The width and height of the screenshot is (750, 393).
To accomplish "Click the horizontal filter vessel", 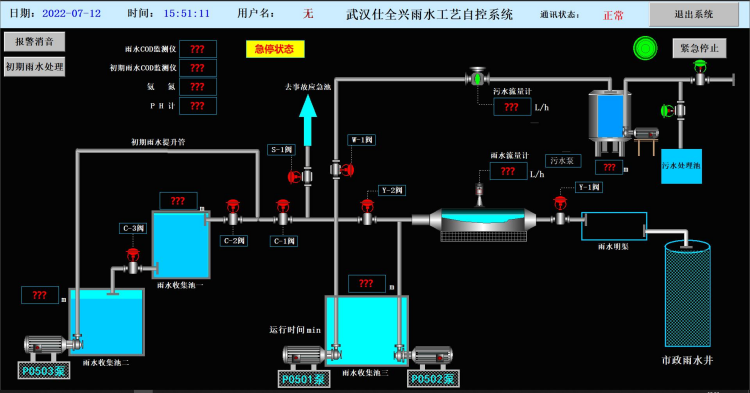I will click(x=483, y=224).
